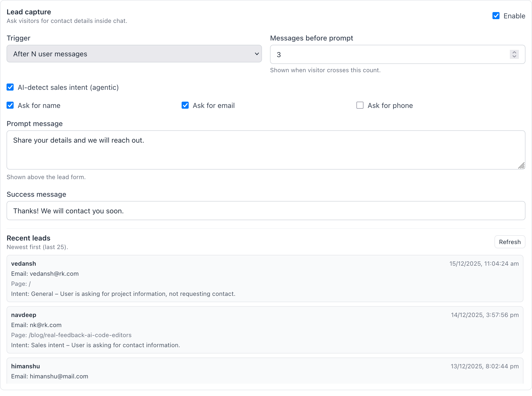Enable the Ask for phone checkbox
The width and height of the screenshot is (532, 396).
(x=360, y=105)
